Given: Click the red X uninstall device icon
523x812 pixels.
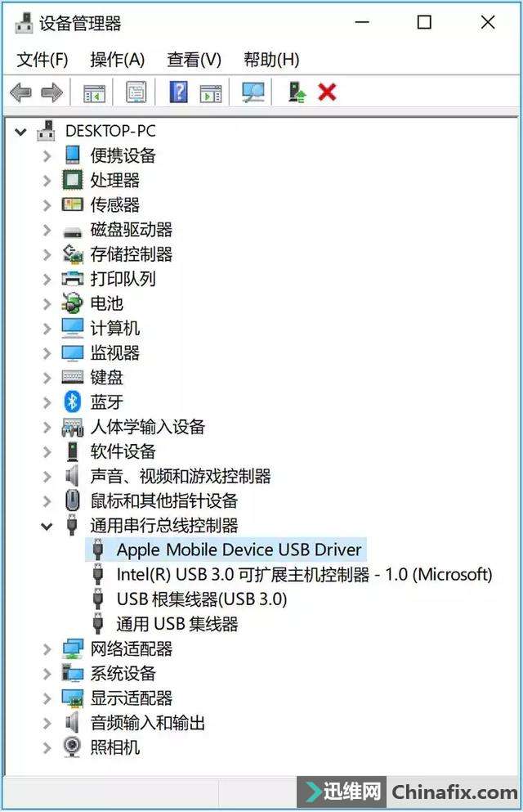Looking at the screenshot, I should (327, 92).
